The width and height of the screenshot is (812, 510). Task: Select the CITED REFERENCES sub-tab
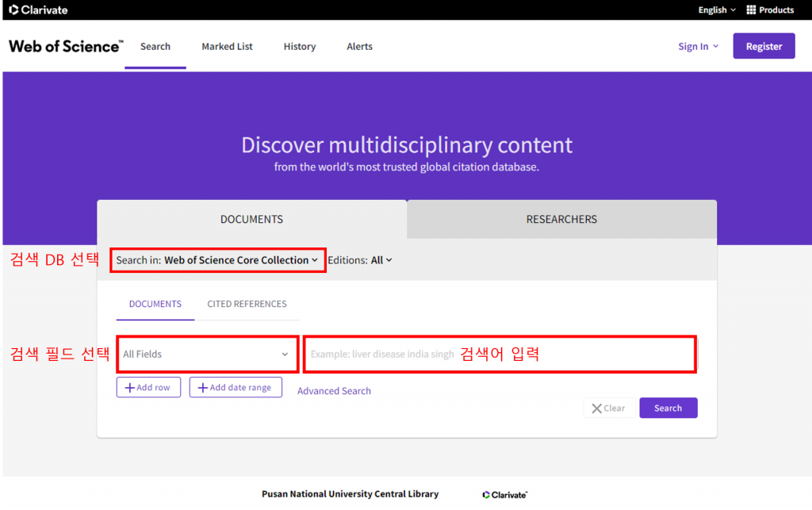tap(247, 304)
